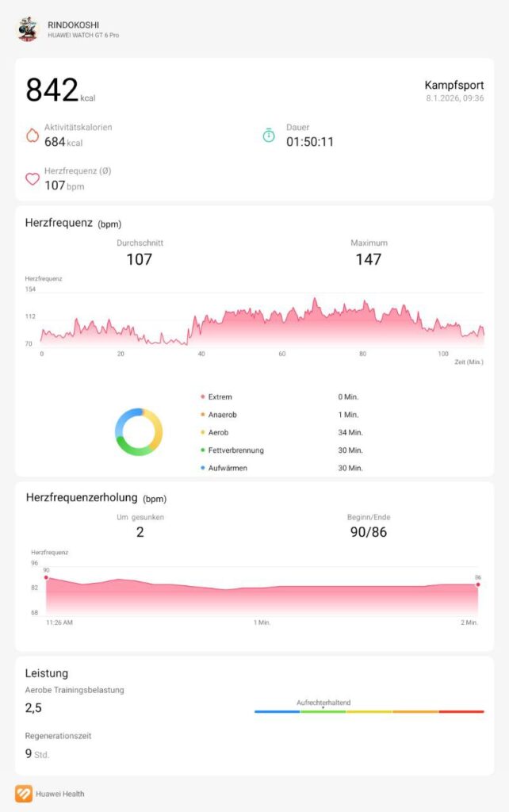The image size is (509, 812).
Task: Click the stopwatch icon beside Dauer
Action: pyautogui.click(x=269, y=135)
